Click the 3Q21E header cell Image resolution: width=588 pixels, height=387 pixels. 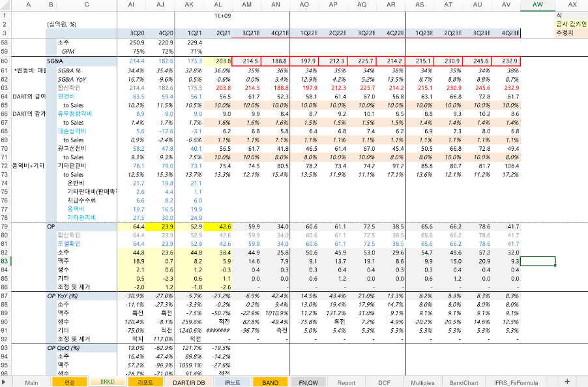pyautogui.click(x=247, y=33)
